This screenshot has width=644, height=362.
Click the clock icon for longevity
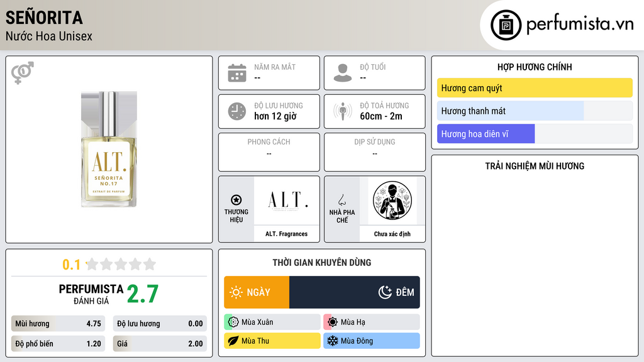[x=237, y=111]
